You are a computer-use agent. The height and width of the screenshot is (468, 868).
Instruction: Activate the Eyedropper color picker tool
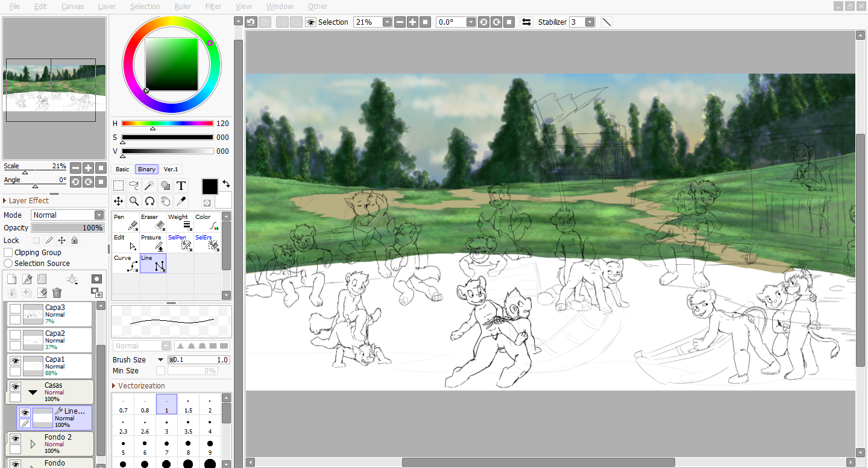click(x=181, y=201)
